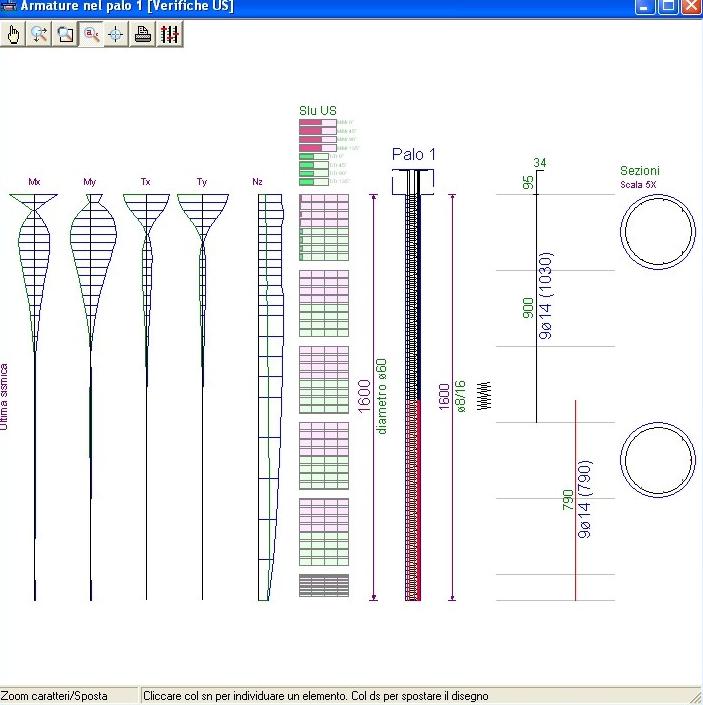
Task: Minimize the Armature nel palo window
Action: tap(646, 6)
